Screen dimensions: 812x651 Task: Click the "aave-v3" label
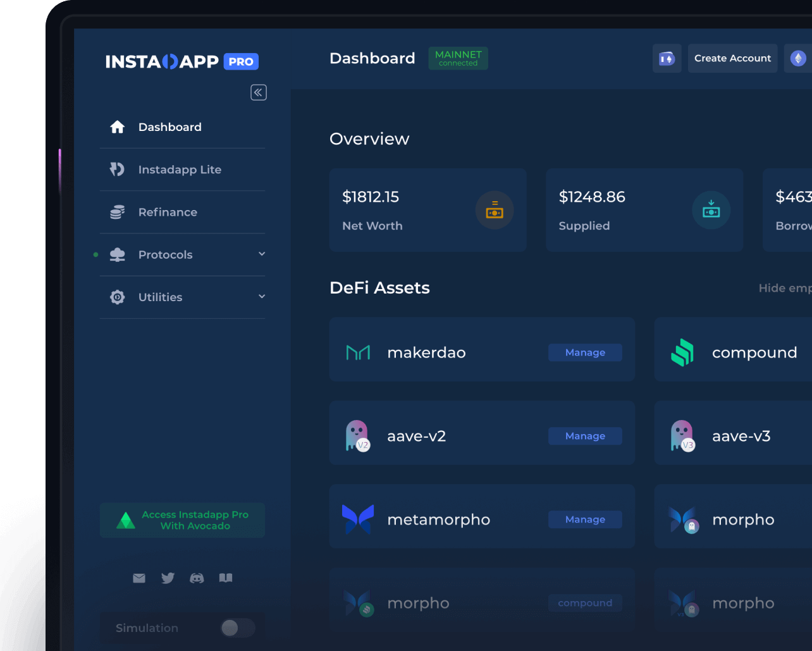[x=741, y=436]
